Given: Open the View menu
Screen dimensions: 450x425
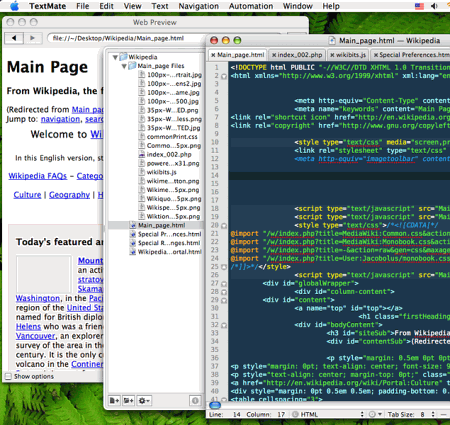Looking at the screenshot, I should click(x=132, y=6).
